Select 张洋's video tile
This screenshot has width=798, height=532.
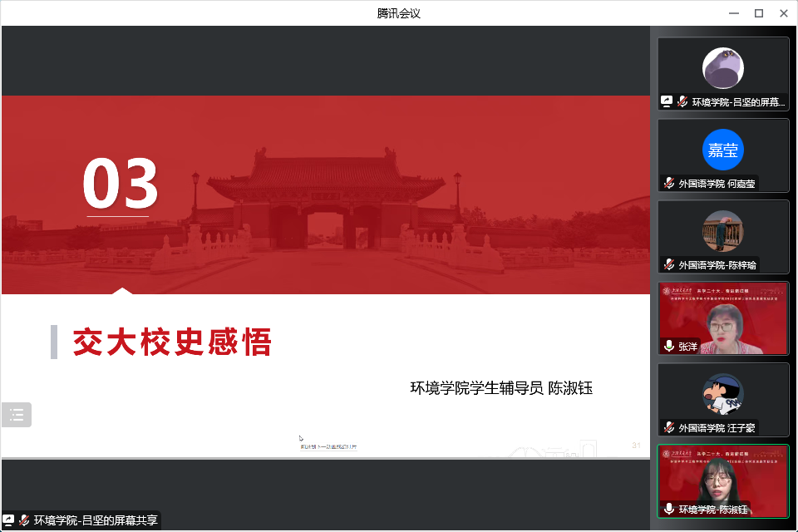[x=722, y=318]
